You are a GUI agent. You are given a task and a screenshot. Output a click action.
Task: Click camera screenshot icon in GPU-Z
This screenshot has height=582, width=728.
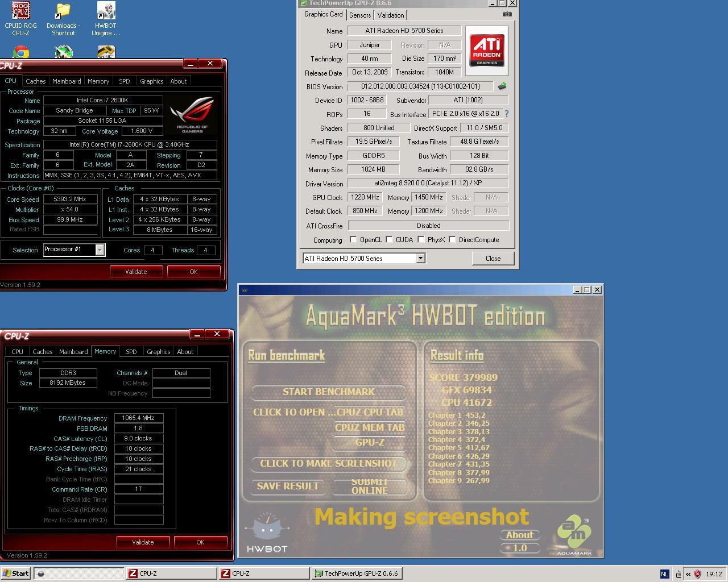[x=507, y=14]
